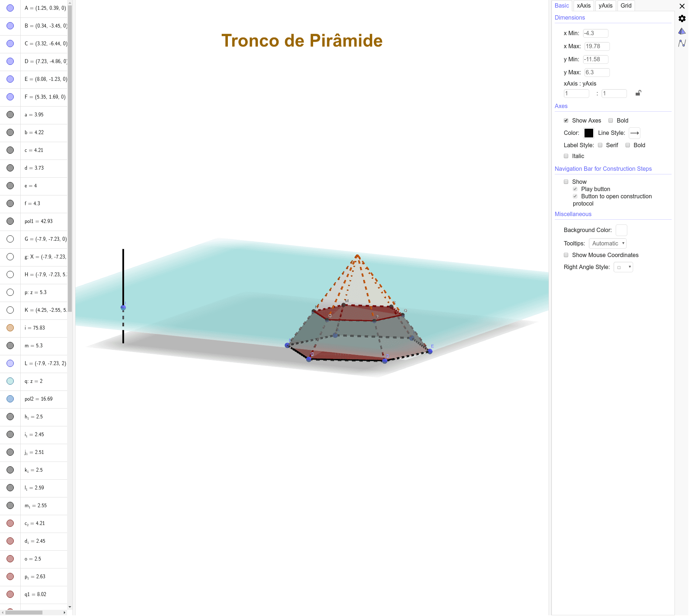This screenshot has width=689, height=616.
Task: Check the Show navigation bar option
Action: click(566, 182)
